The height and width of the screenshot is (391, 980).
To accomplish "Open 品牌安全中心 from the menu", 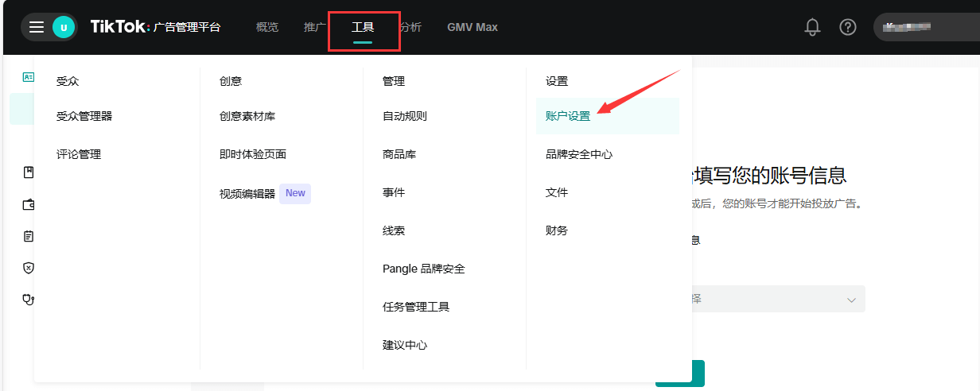I will (579, 154).
